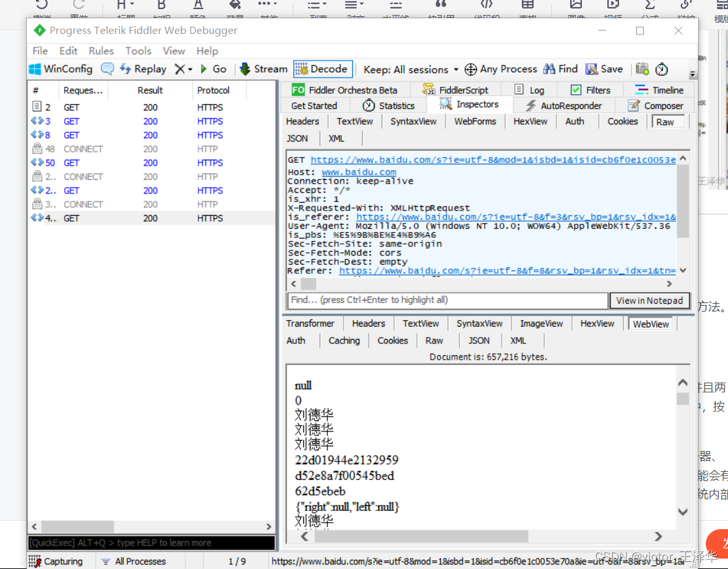
Task: Click the camera screenshot toolbar icon
Action: [642, 69]
